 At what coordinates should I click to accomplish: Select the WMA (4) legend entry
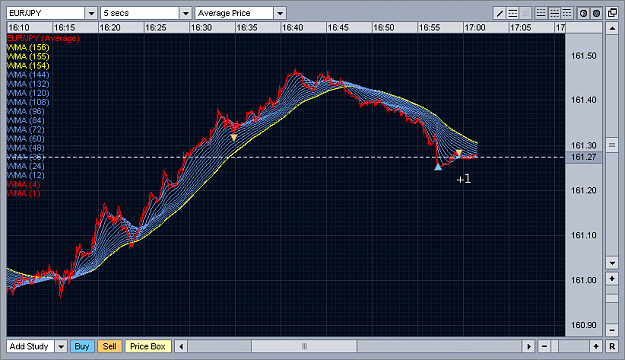click(24, 185)
